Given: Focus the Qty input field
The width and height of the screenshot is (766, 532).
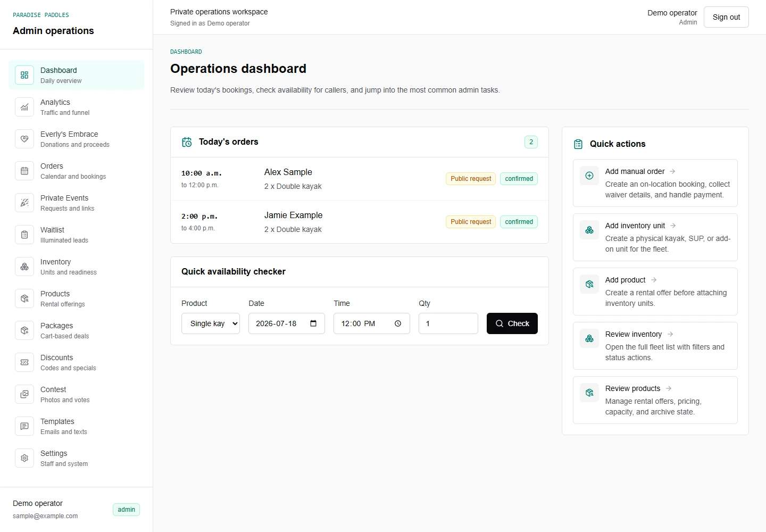Looking at the screenshot, I should 448,323.
